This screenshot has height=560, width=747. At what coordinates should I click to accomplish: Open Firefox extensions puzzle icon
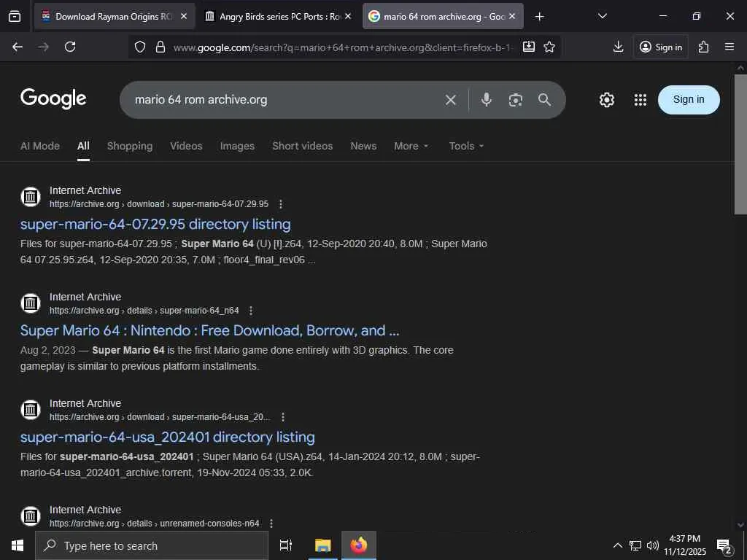tap(703, 47)
